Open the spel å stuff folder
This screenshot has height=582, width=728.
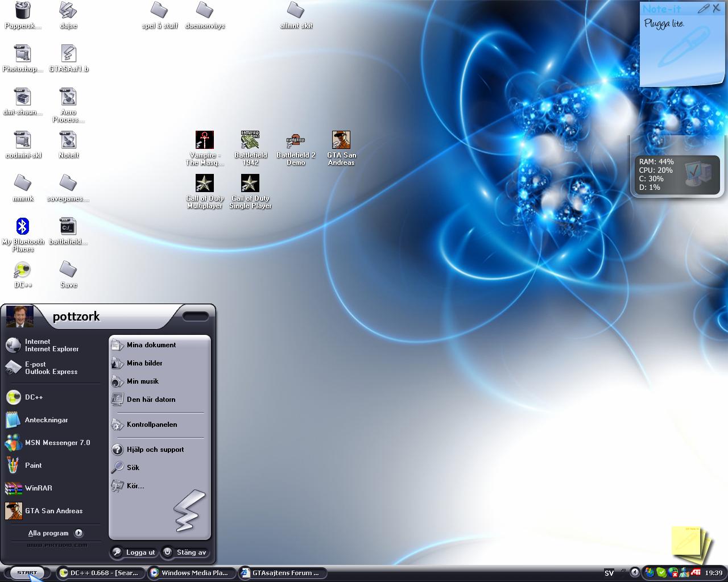[159, 14]
